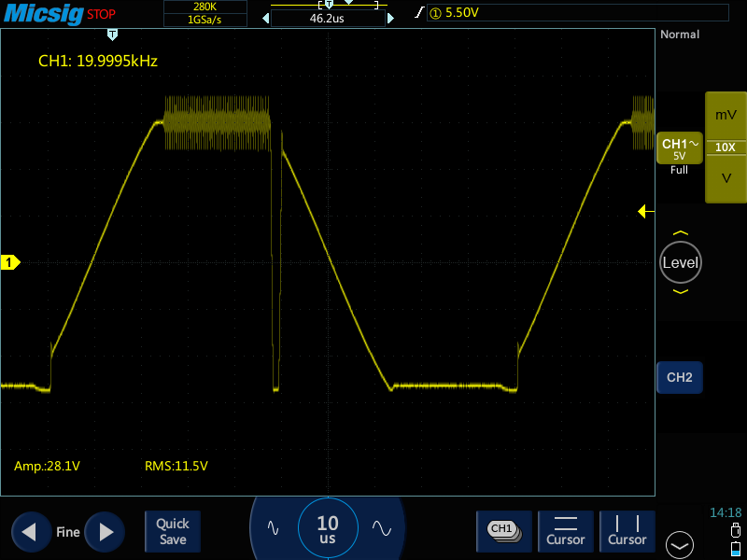
Task: Tap the Fine adjustment label
Action: (x=68, y=532)
